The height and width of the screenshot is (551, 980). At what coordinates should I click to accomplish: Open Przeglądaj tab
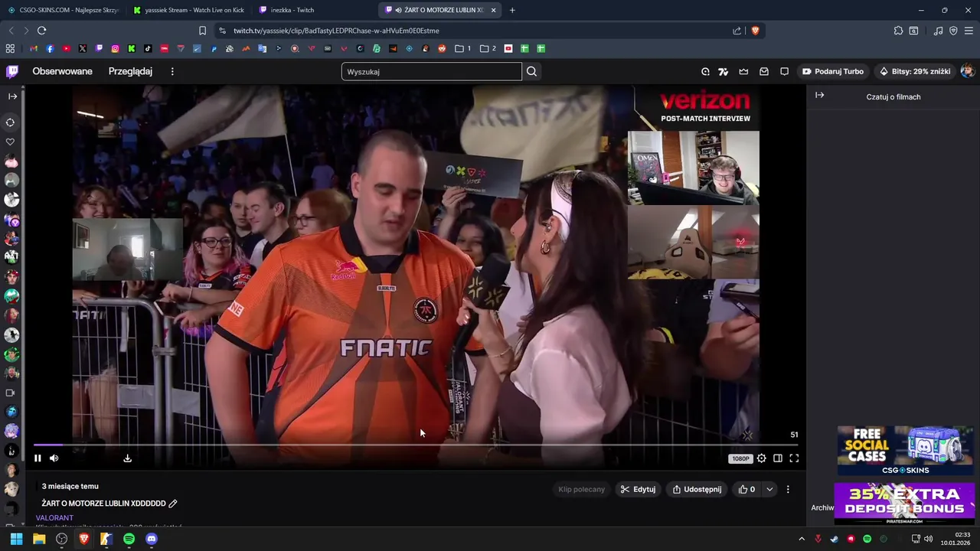[130, 71]
